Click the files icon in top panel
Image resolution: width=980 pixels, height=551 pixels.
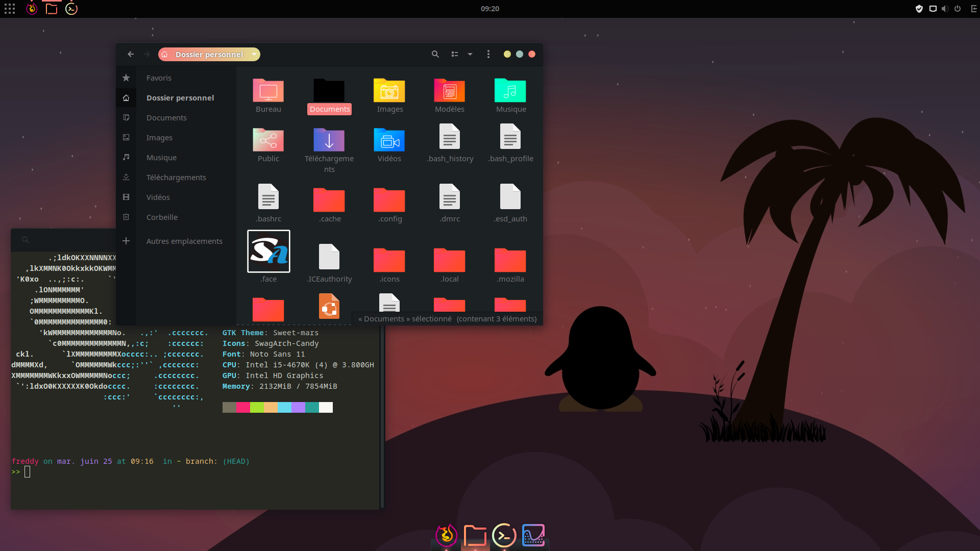(52, 9)
